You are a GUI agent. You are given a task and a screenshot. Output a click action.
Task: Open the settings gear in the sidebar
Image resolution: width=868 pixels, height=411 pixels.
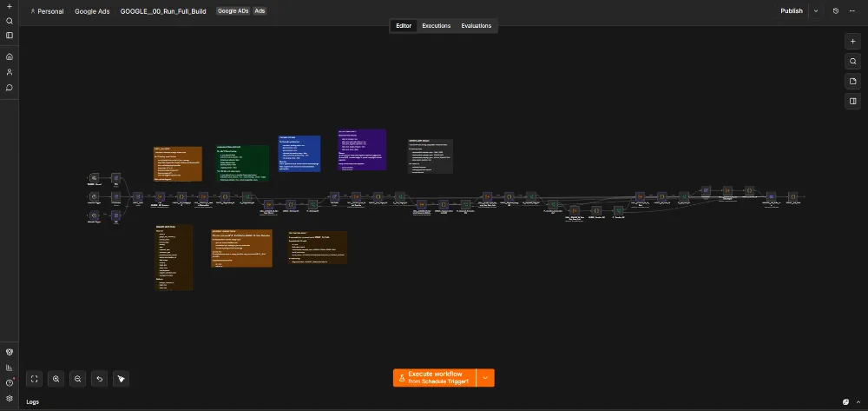click(9, 398)
